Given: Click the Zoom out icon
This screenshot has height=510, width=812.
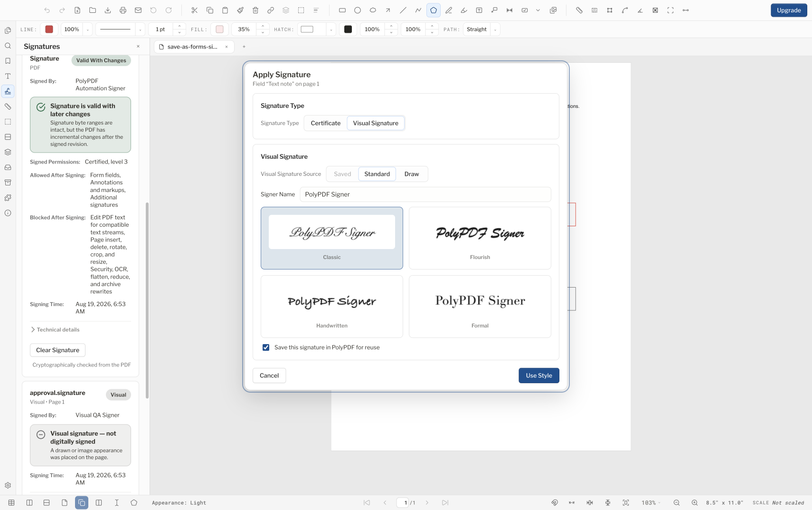Looking at the screenshot, I should tap(677, 502).
